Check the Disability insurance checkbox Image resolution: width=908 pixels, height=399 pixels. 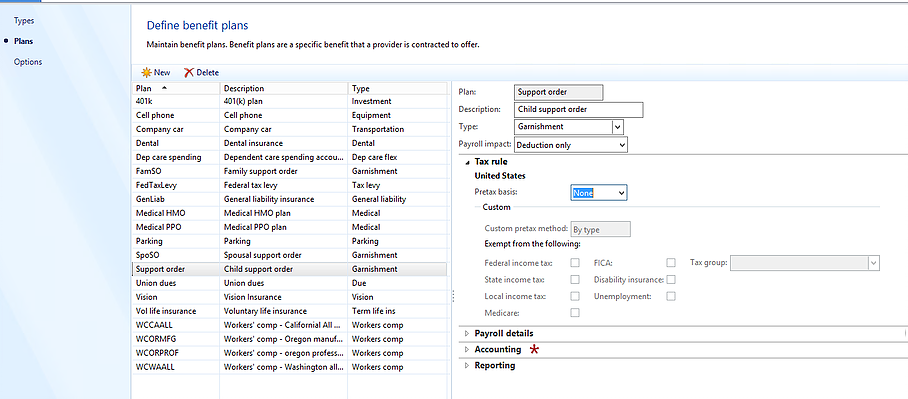(671, 279)
